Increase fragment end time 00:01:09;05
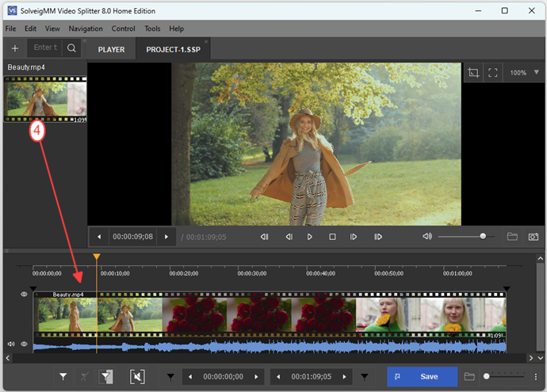547x392 pixels. (x=344, y=377)
